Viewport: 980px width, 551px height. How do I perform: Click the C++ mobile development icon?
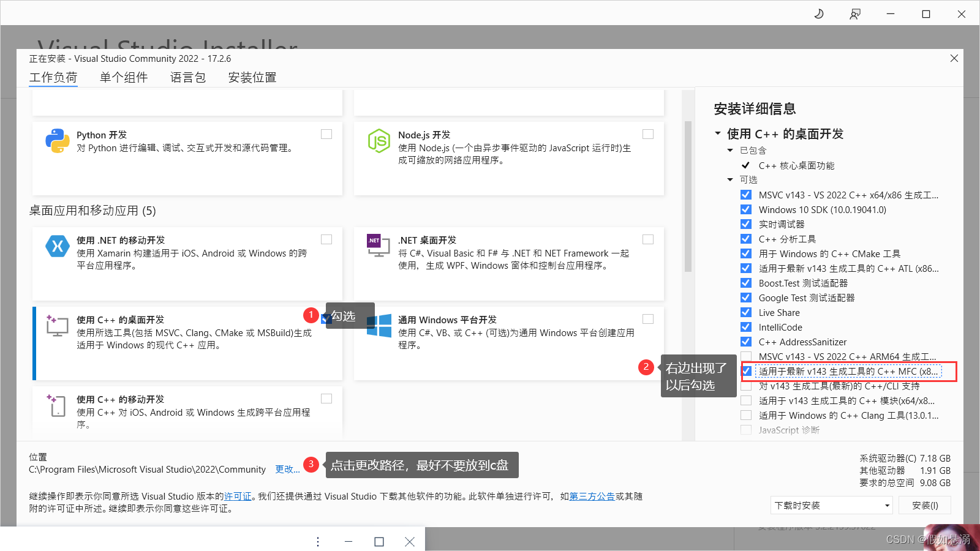56,405
